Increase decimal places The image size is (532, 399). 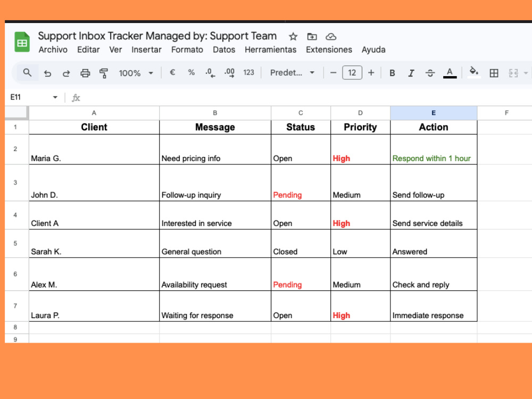[x=229, y=72]
